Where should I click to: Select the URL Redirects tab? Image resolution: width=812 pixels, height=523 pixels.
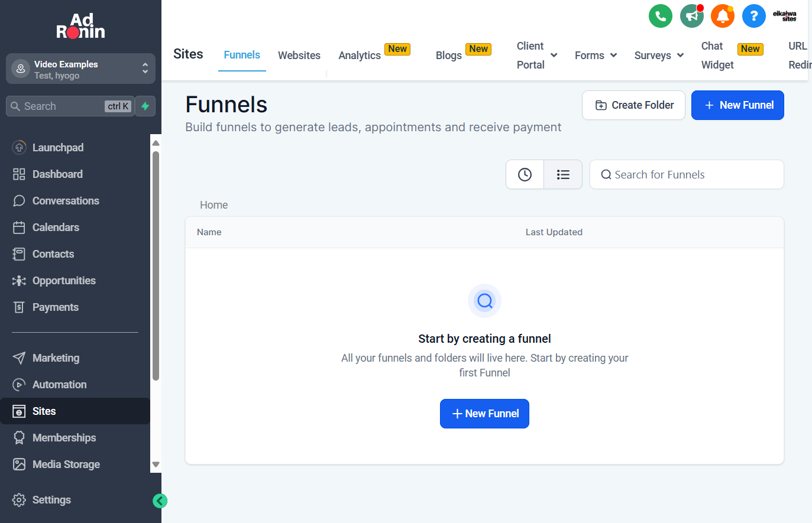coord(800,56)
